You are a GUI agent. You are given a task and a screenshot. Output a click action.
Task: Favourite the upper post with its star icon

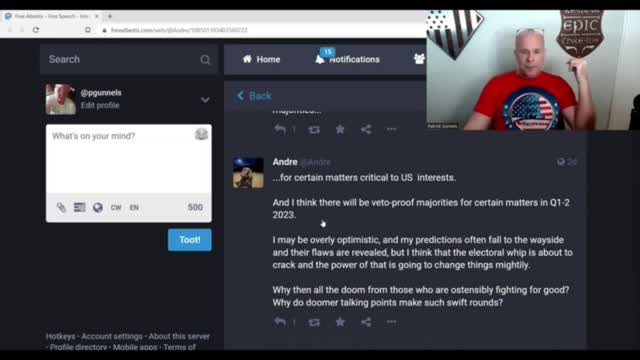pos(340,129)
